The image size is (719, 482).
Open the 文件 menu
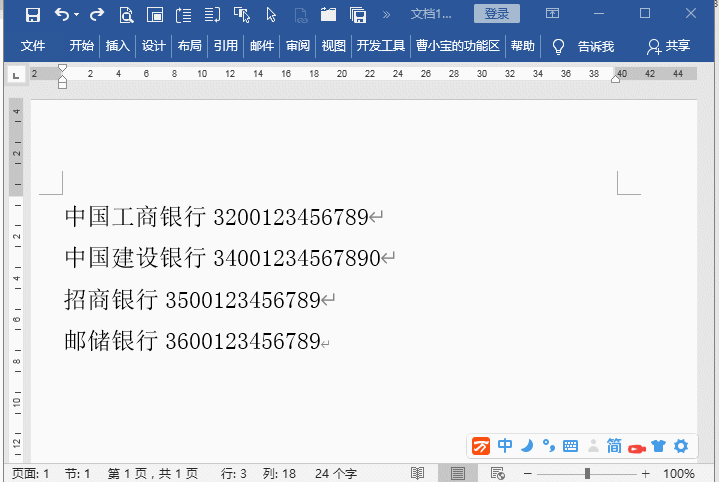33,46
